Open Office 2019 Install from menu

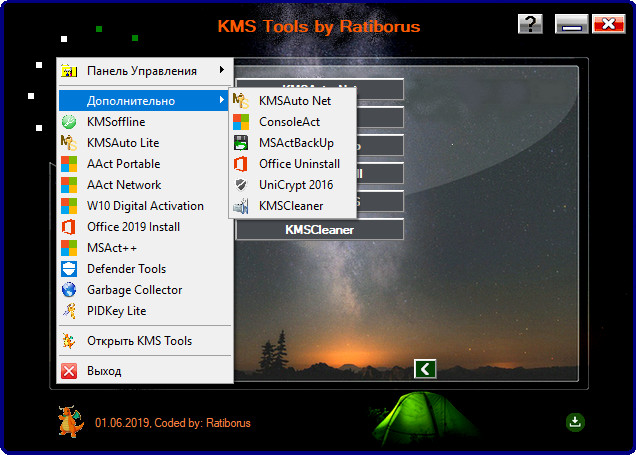(x=133, y=227)
